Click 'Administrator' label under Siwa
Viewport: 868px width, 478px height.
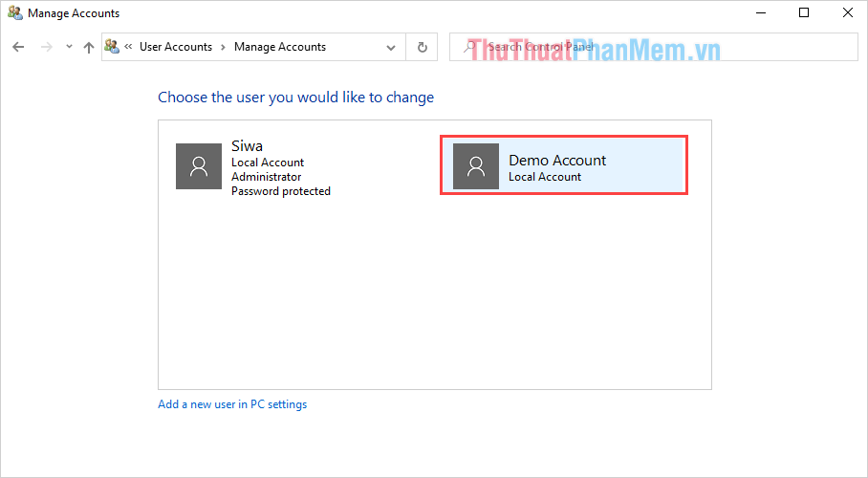(x=267, y=177)
